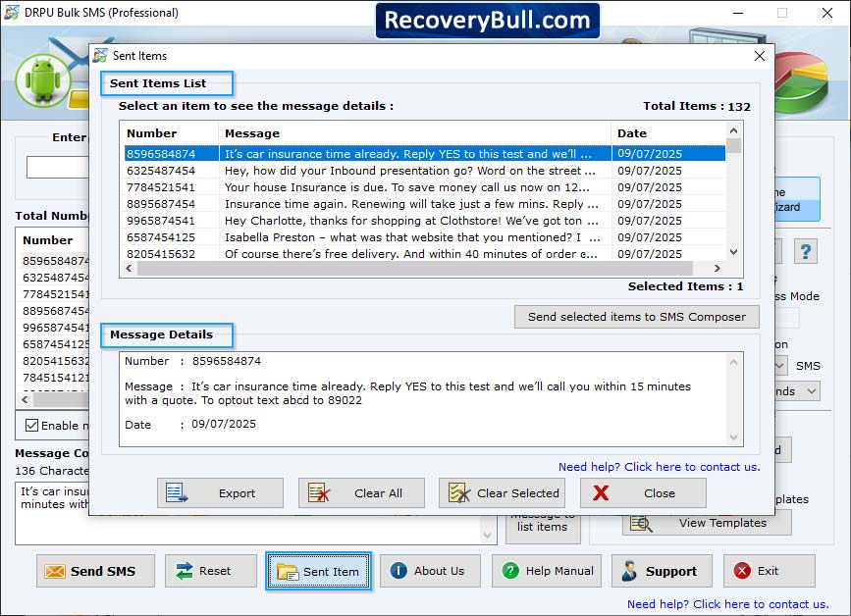
Task: Click the Send SMS envelope icon
Action: coord(55,571)
